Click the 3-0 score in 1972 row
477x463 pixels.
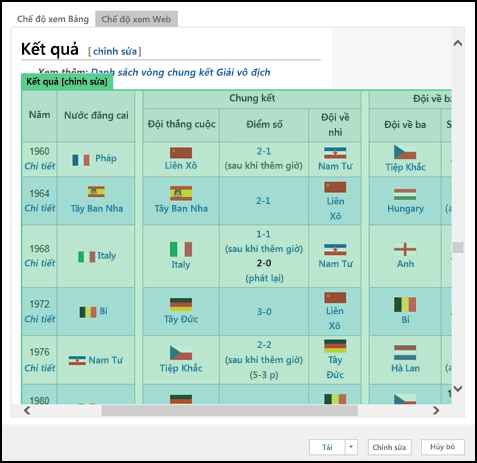tap(264, 312)
